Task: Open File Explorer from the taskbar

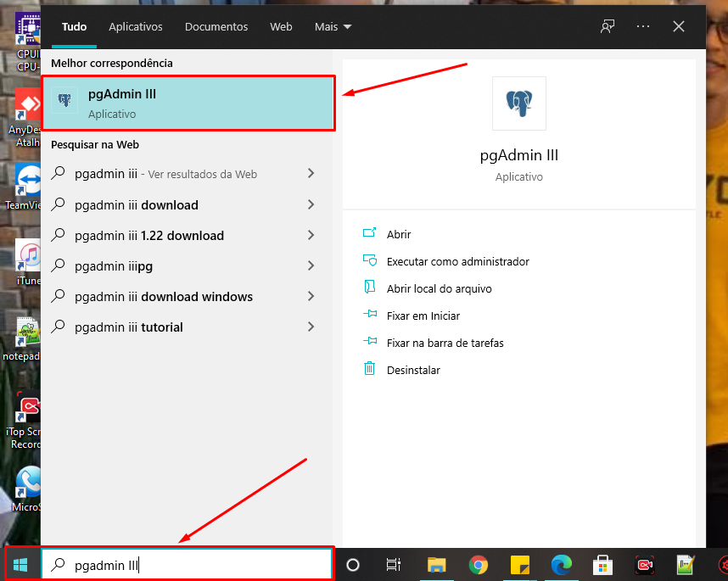Action: (x=437, y=564)
